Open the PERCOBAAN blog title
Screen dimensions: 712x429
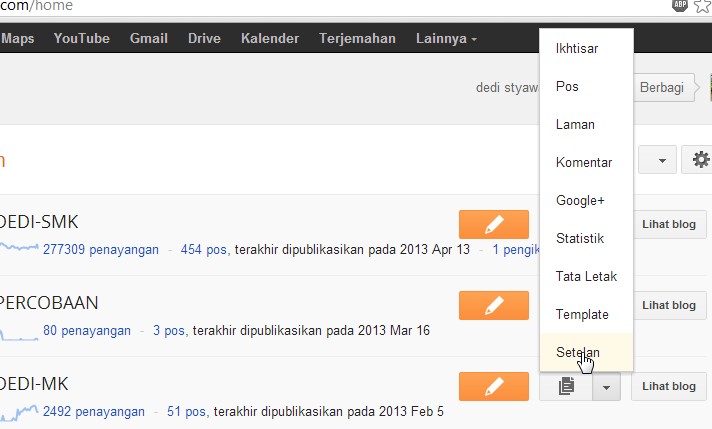tap(49, 303)
